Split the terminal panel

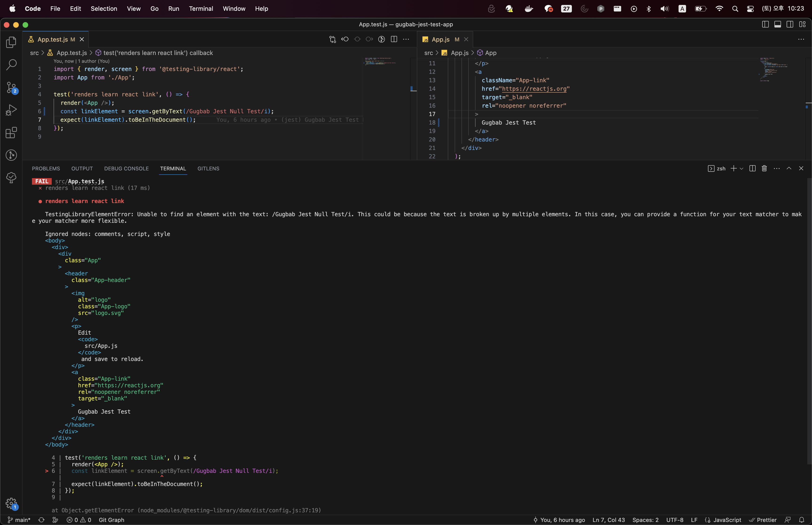752,168
